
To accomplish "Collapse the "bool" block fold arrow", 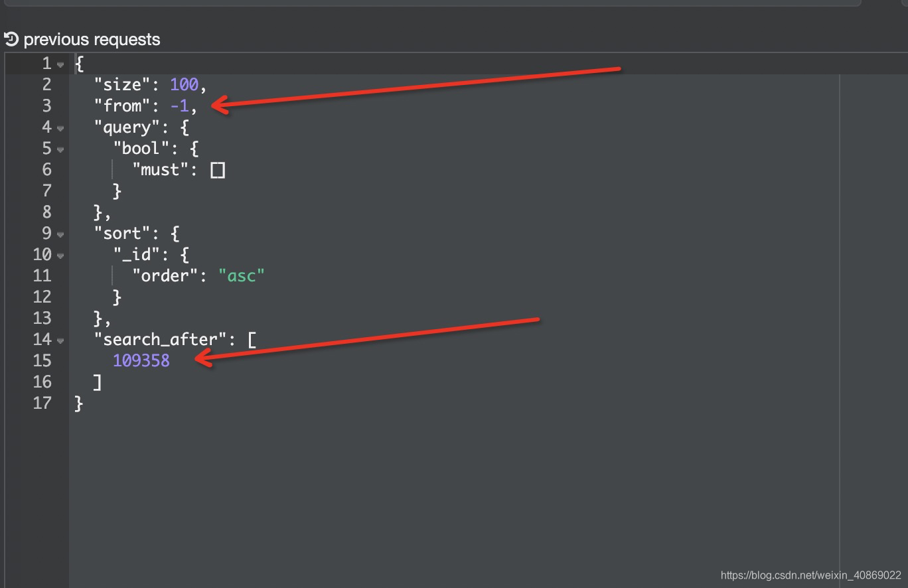I will click(x=60, y=149).
